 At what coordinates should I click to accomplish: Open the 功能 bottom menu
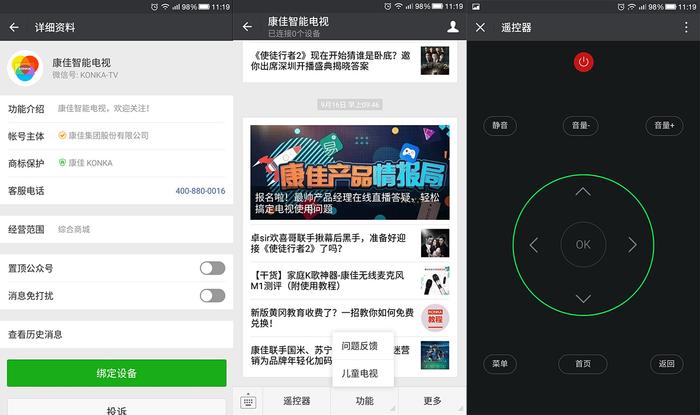[364, 401]
